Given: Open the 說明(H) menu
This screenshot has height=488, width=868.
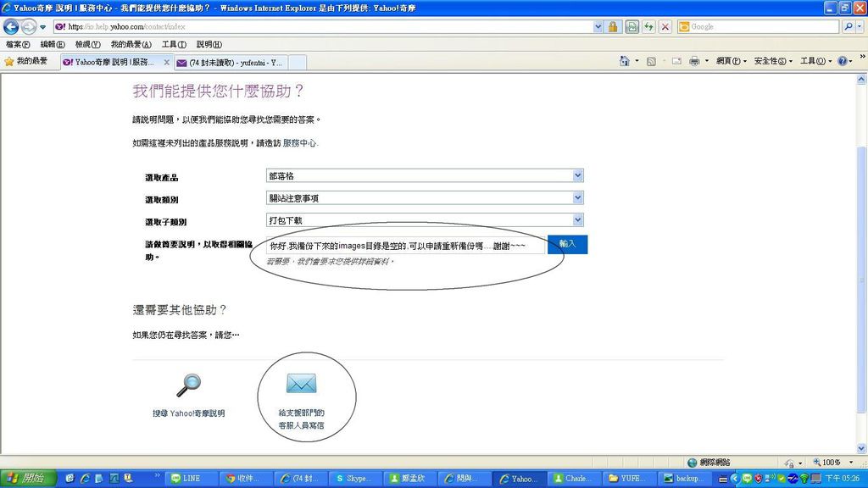Looking at the screenshot, I should click(x=209, y=44).
